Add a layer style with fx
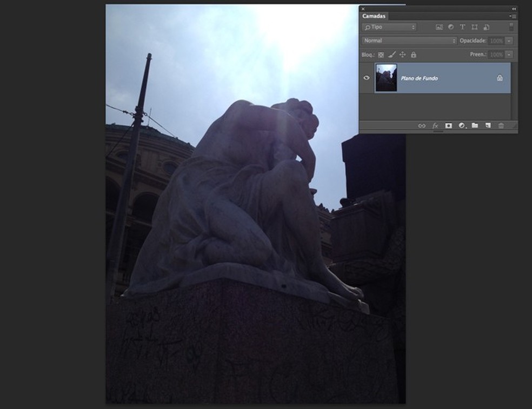The height and width of the screenshot is (409, 532). [x=435, y=126]
